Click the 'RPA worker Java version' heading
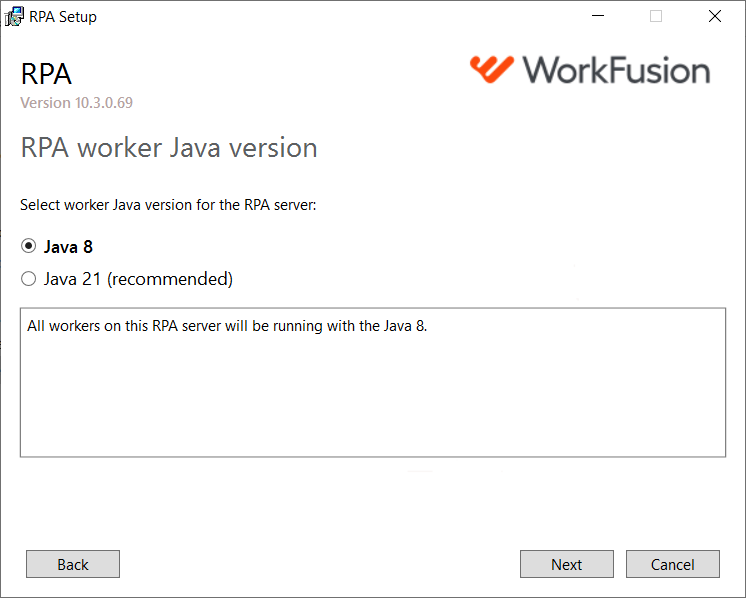 pyautogui.click(x=169, y=147)
